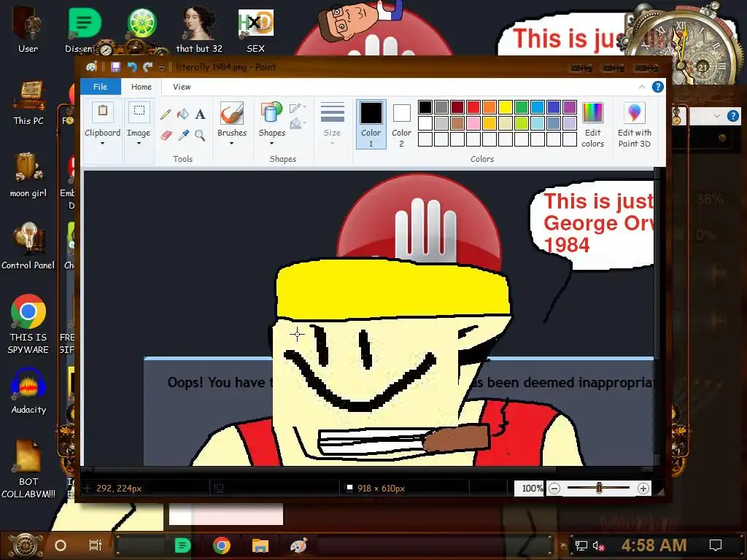Click the Undo arrow in title bar
Image resolution: width=747 pixels, height=560 pixels.
click(x=132, y=67)
